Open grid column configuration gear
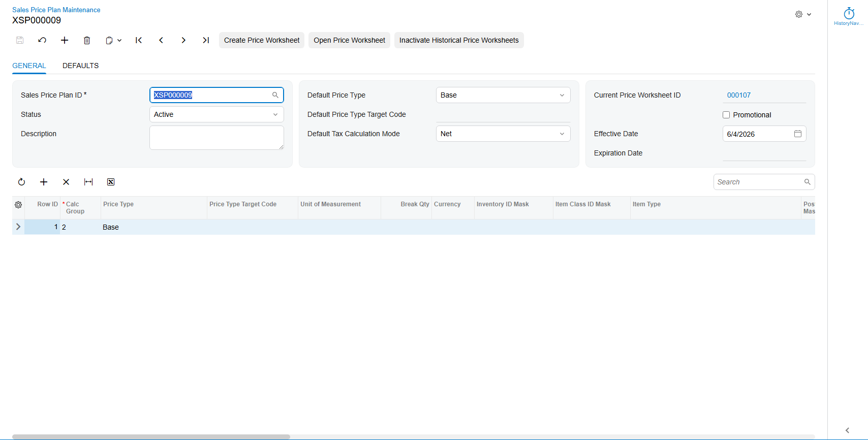The width and height of the screenshot is (868, 440). 18,205
